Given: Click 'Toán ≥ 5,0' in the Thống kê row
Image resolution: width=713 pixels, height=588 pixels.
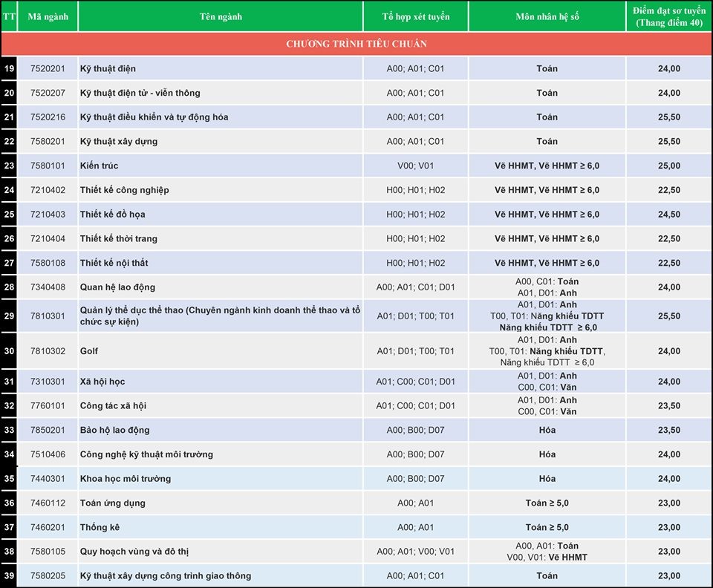Looking at the screenshot, I should pos(547,527).
